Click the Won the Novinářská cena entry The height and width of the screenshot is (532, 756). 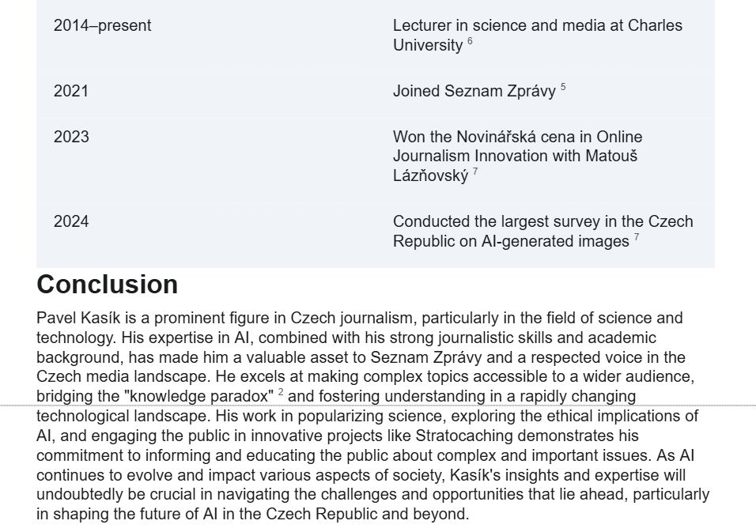click(x=517, y=156)
